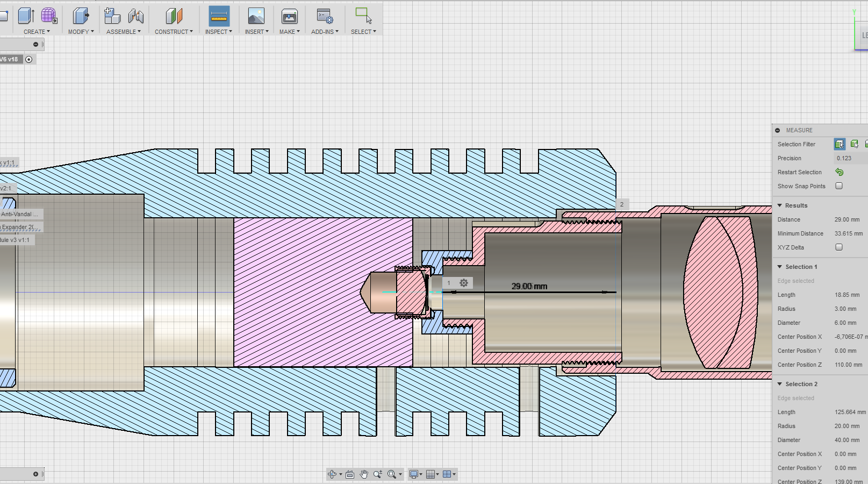Click the Orbit navigation tool
This screenshot has height=484, width=868.
point(332,474)
